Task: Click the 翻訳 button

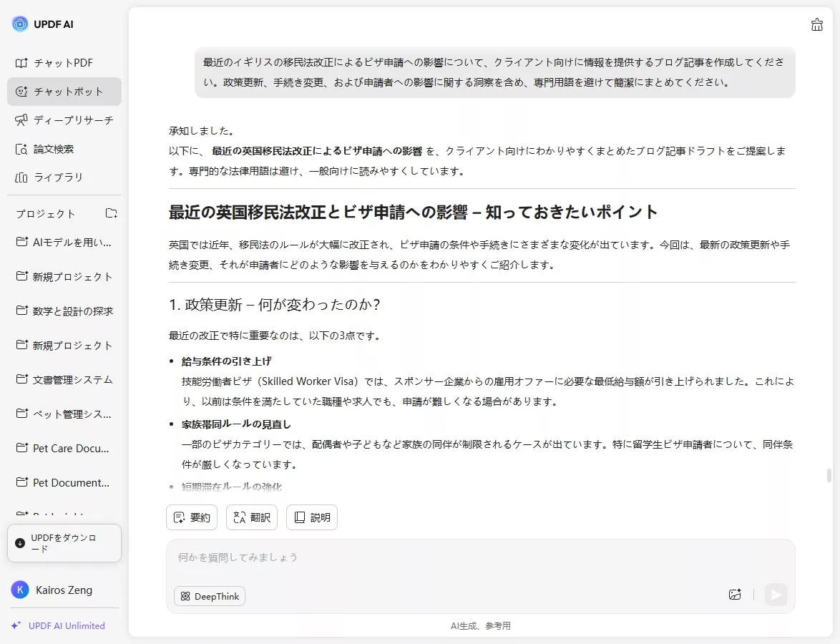Action: tap(251, 517)
